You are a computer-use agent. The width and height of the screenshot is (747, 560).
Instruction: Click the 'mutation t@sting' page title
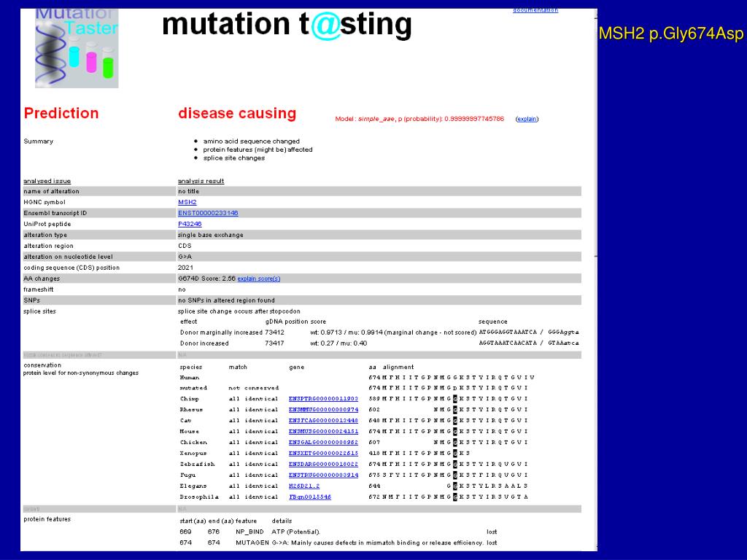coord(287,25)
